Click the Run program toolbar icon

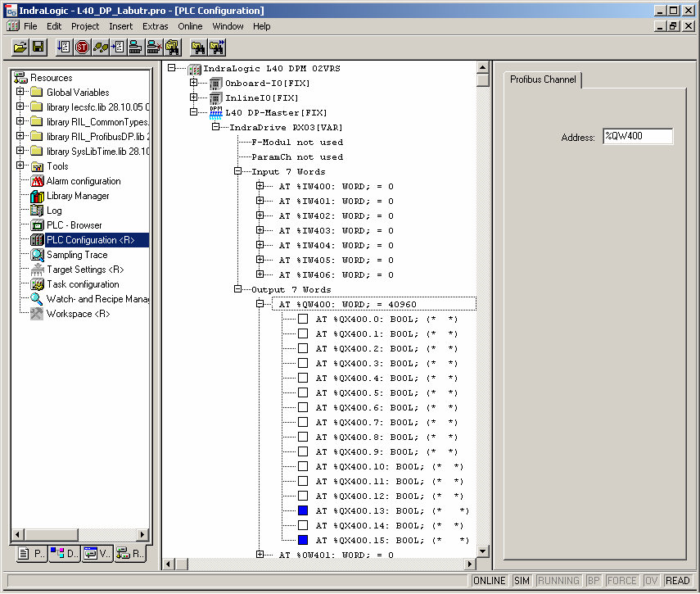[64, 47]
